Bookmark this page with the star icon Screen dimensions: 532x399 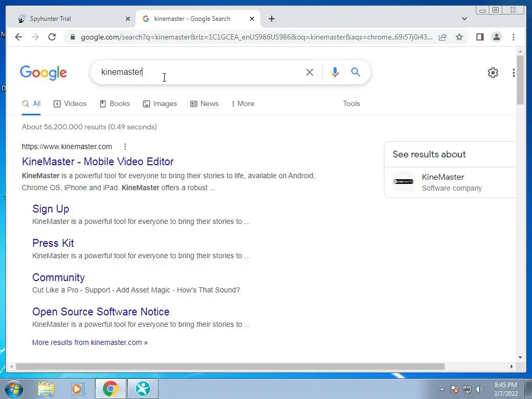tap(459, 37)
